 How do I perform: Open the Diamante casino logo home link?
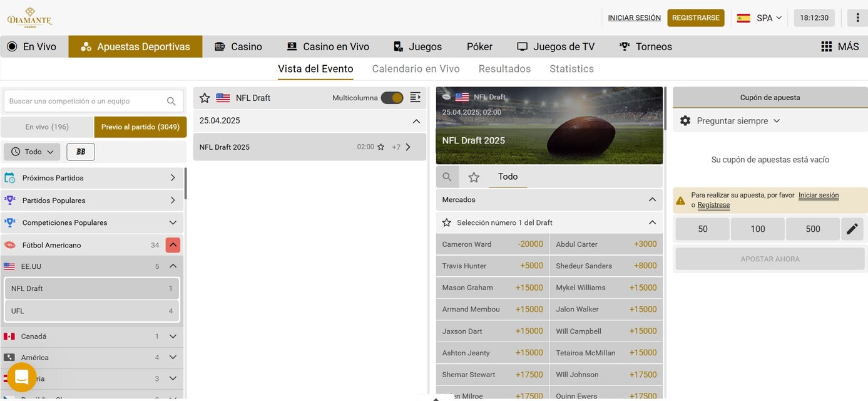pos(29,18)
